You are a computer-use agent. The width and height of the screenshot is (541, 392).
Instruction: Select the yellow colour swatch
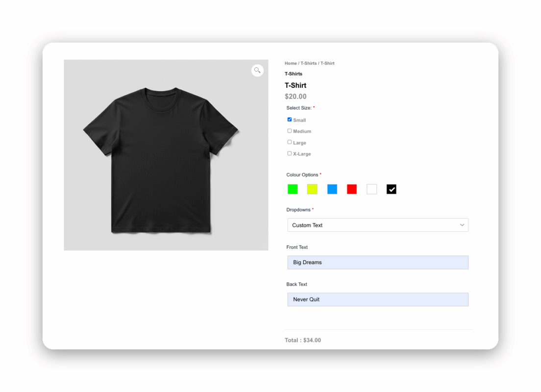(x=312, y=189)
